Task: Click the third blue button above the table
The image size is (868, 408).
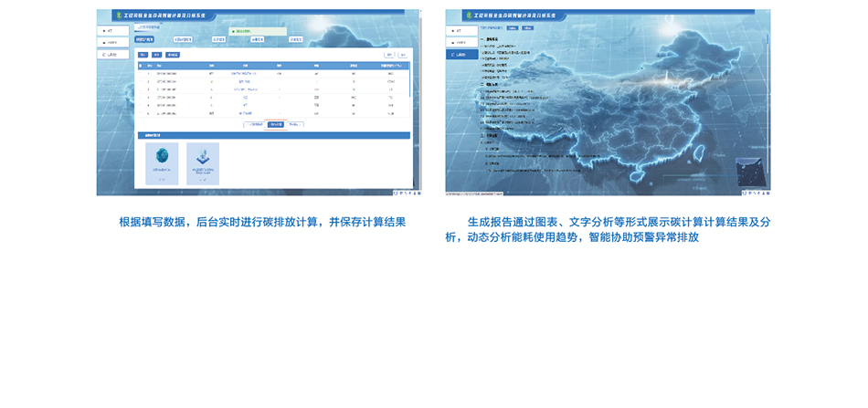Action: pyautogui.click(x=173, y=55)
